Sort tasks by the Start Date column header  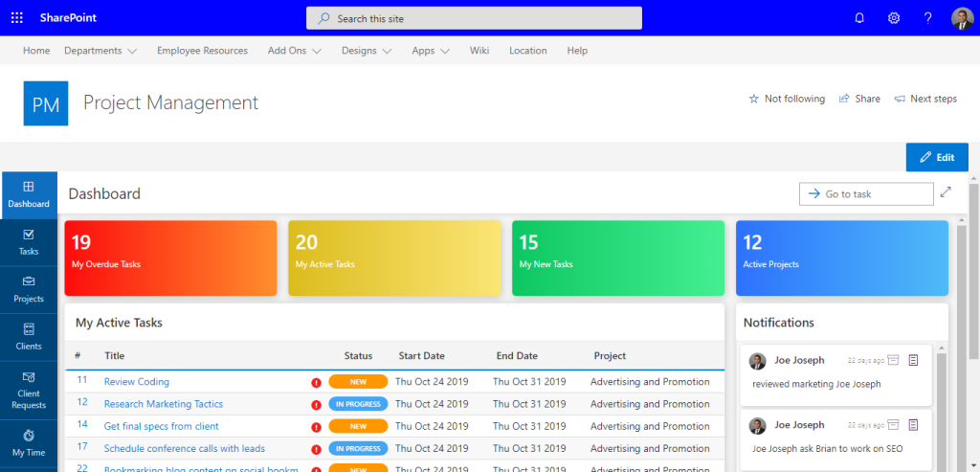[x=422, y=356]
